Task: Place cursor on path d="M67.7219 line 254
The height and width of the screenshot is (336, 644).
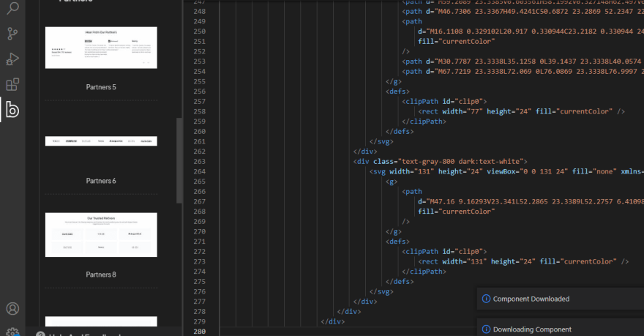Action: (523, 72)
